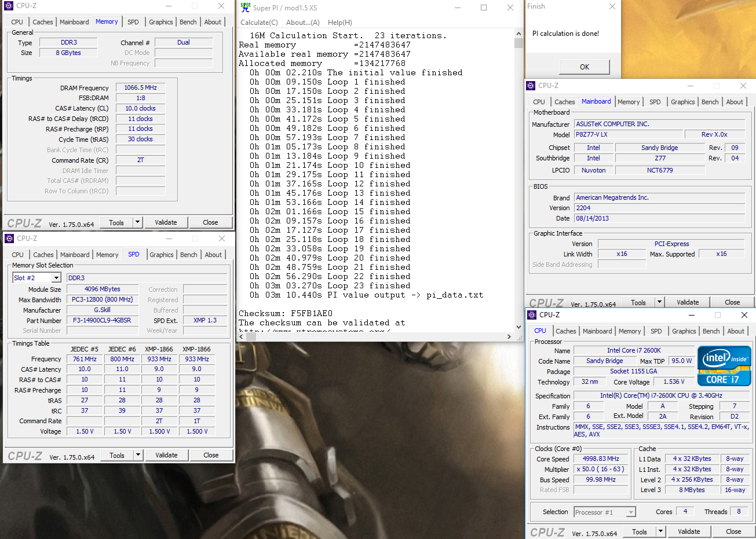Image resolution: width=756 pixels, height=539 pixels.
Task: Switch to Caches tab in Mainboard window
Action: coord(565,102)
